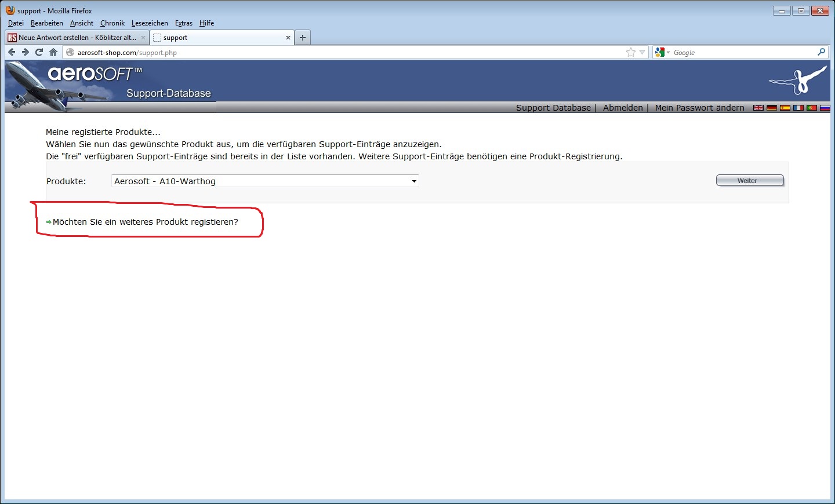
Task: Start Google search with magnifier icon
Action: pyautogui.click(x=821, y=52)
